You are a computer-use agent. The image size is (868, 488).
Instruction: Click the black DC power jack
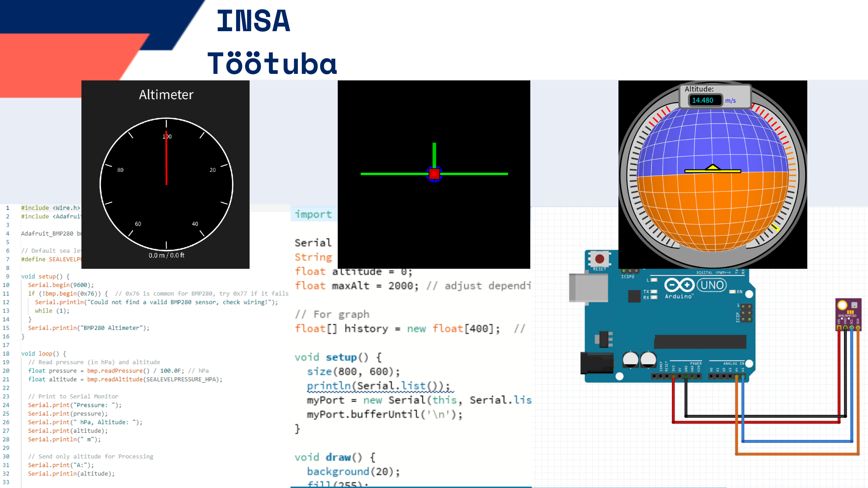pyautogui.click(x=597, y=363)
